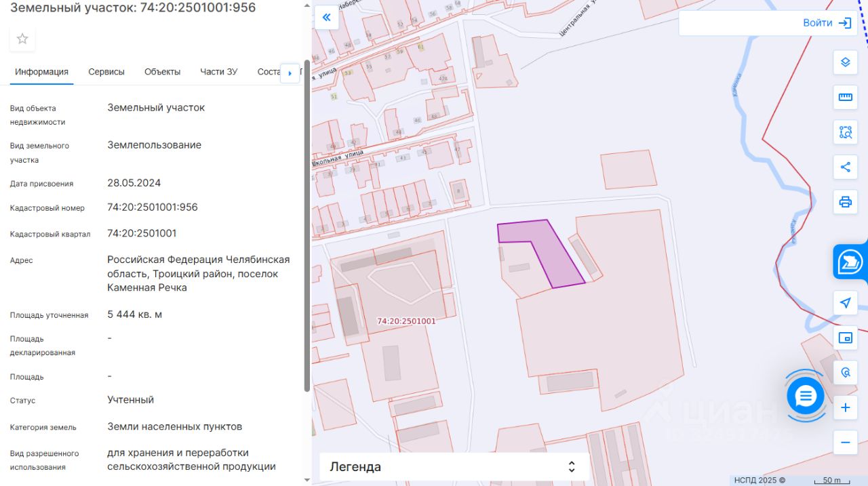Open the Сервисы tab
The height and width of the screenshot is (486, 868).
[106, 72]
